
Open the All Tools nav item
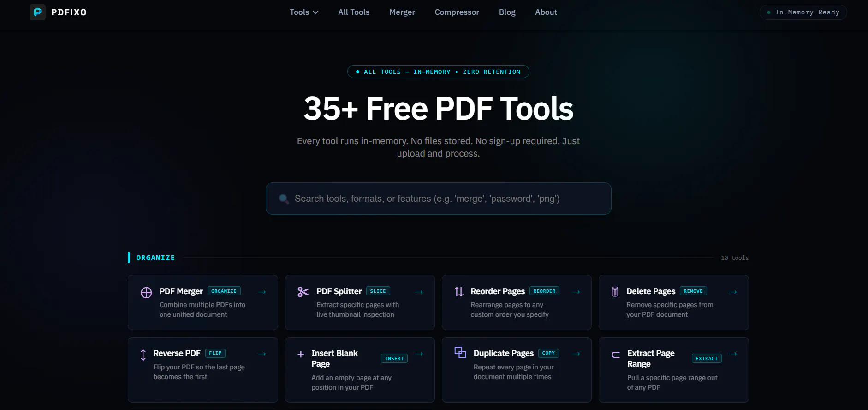click(x=354, y=12)
